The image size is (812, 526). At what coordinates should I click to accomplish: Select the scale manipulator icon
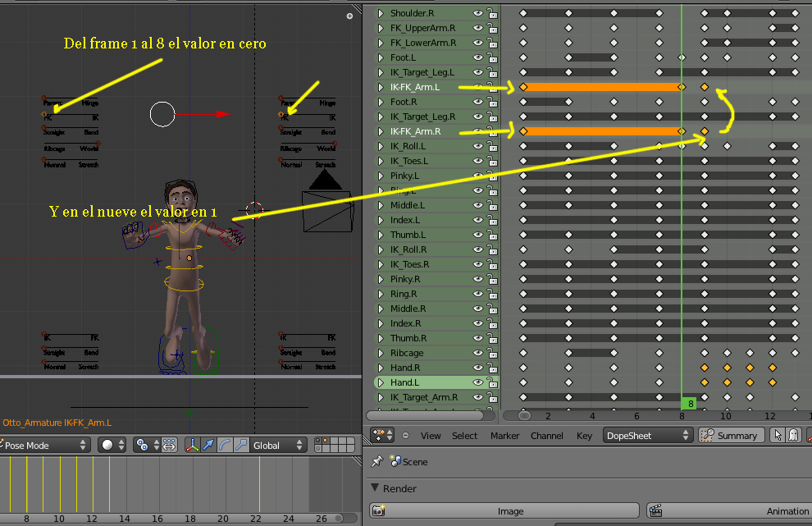pos(240,445)
